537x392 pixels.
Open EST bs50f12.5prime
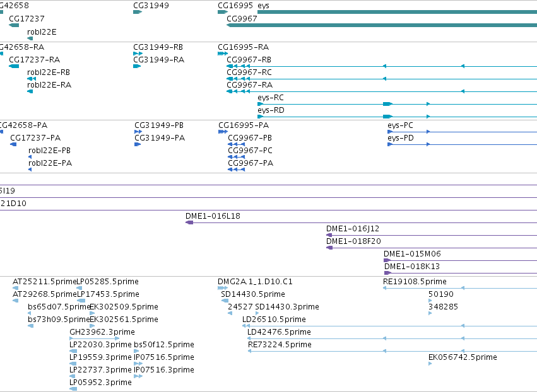[164, 345]
